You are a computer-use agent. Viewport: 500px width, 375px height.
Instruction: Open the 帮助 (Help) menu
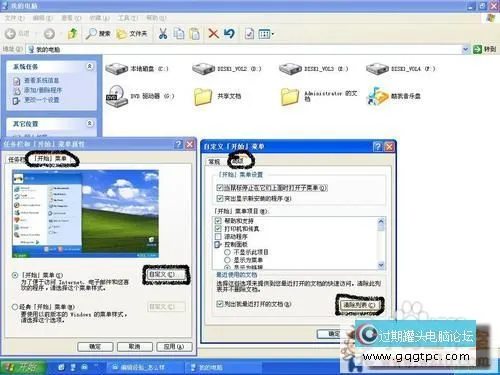pyautogui.click(x=156, y=18)
